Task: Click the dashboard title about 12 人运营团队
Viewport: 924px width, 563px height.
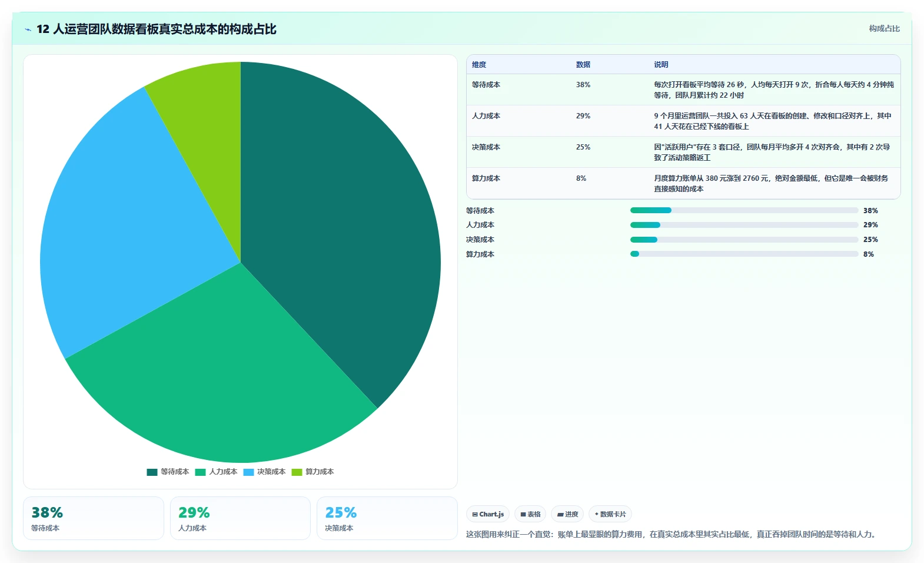Action: click(x=157, y=29)
